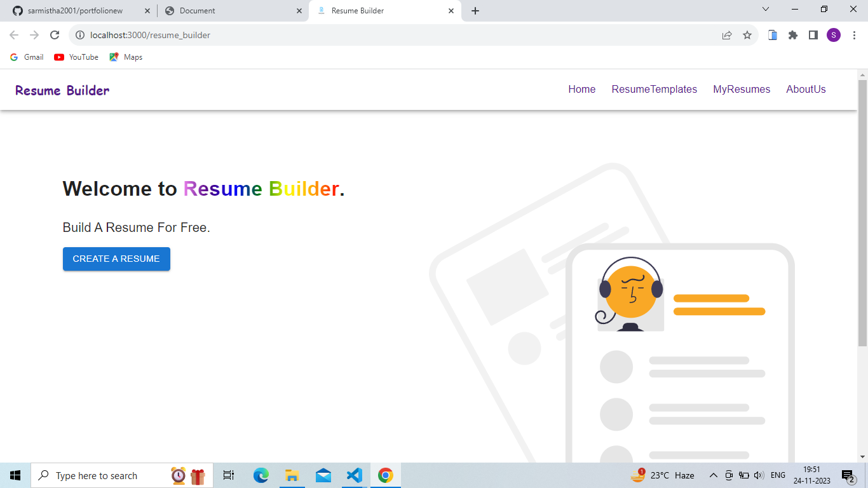Open the profile avatar S
The width and height of the screenshot is (868, 488).
click(834, 35)
